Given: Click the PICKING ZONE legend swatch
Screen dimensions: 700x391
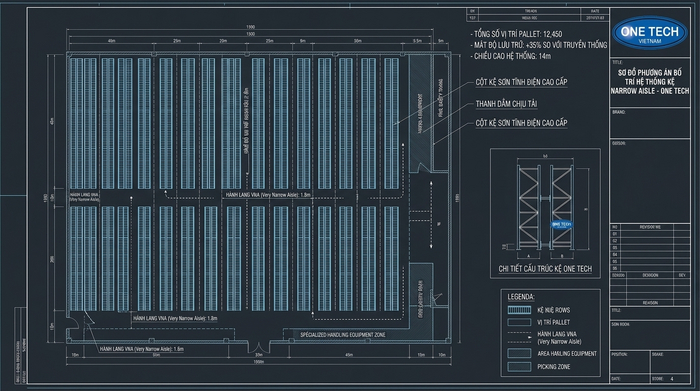Looking at the screenshot, I should (519, 366).
